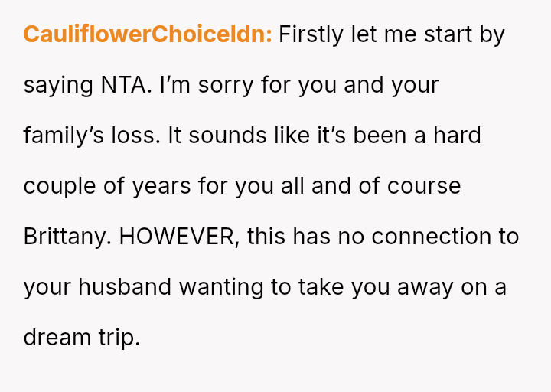Click the word "course" in the comment
Viewport: 551px width, 392px height.
[424, 186]
